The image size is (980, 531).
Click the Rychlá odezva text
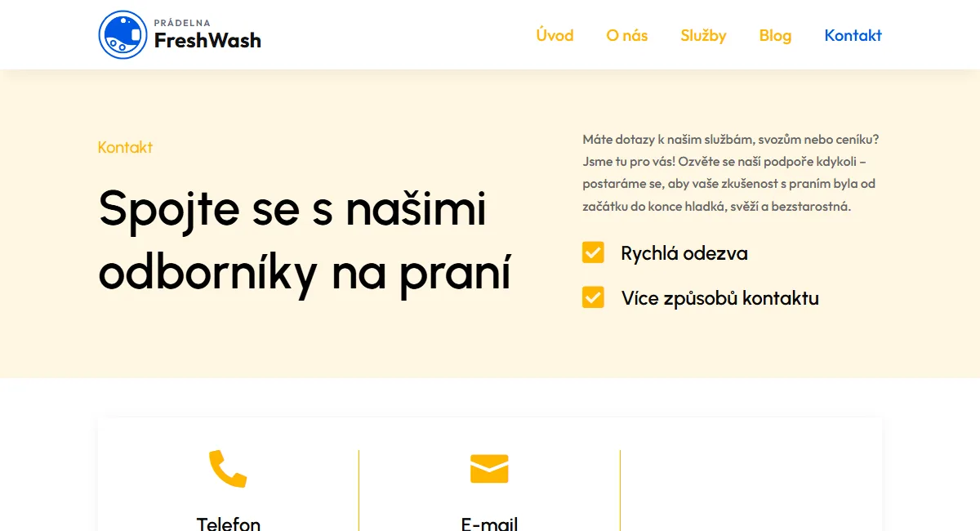point(684,253)
